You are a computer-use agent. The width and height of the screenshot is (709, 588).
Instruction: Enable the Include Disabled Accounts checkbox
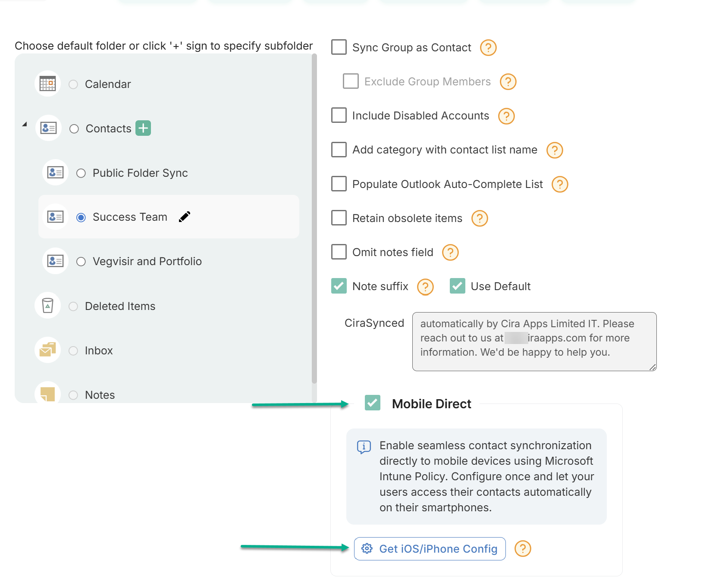click(x=339, y=115)
